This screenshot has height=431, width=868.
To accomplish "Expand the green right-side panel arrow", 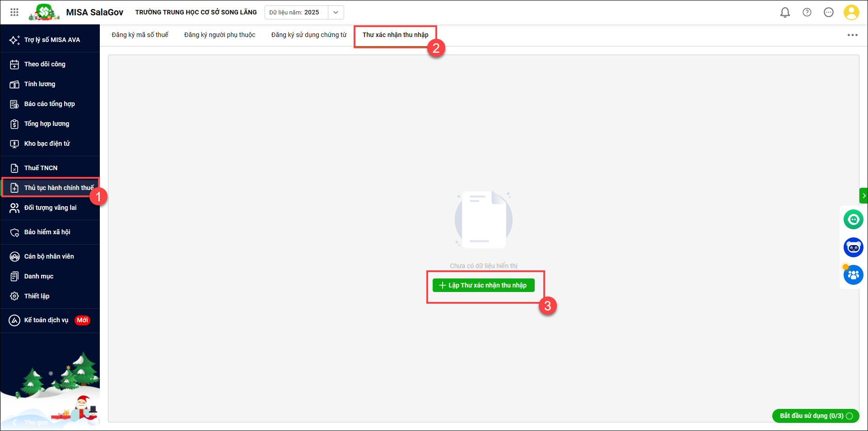I will [863, 196].
